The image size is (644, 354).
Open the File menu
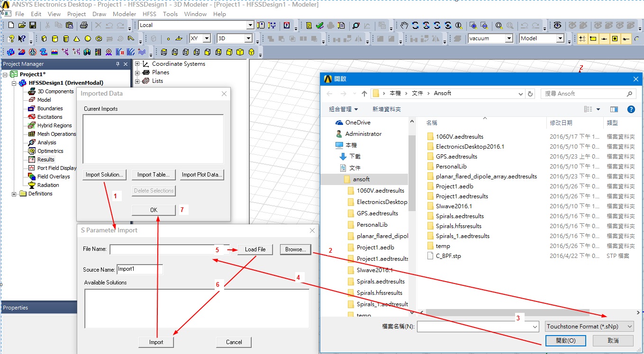pos(20,14)
